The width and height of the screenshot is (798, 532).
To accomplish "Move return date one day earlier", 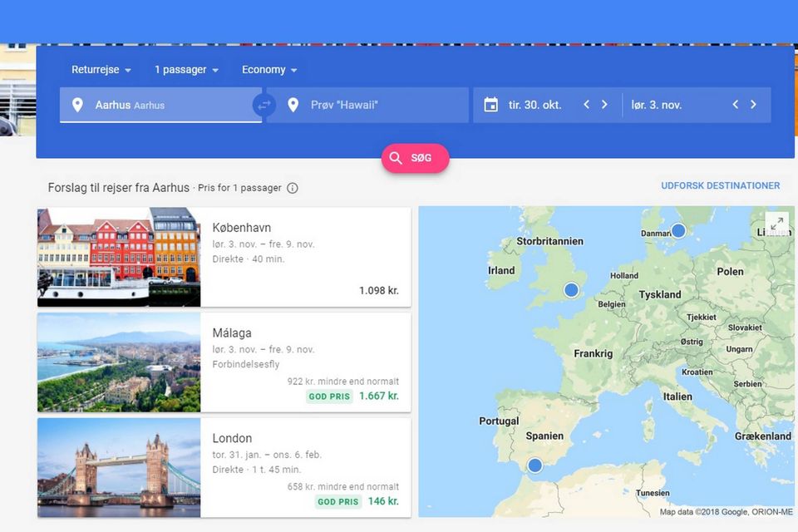I will click(x=735, y=105).
